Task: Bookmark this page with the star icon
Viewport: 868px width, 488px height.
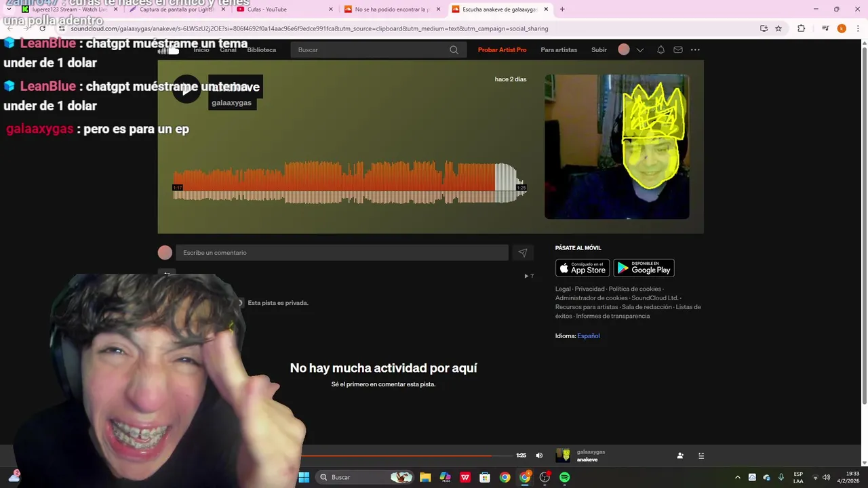Action: [778, 28]
